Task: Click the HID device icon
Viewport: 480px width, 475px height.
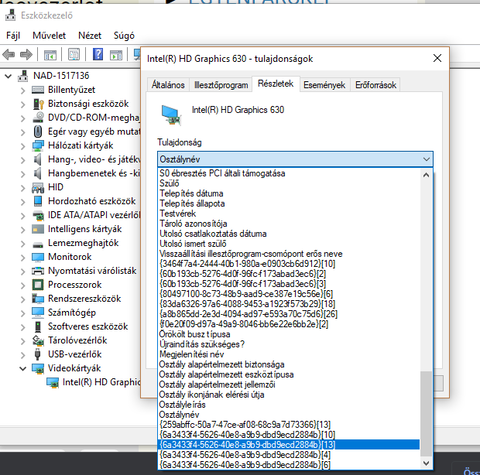Action: coord(38,188)
